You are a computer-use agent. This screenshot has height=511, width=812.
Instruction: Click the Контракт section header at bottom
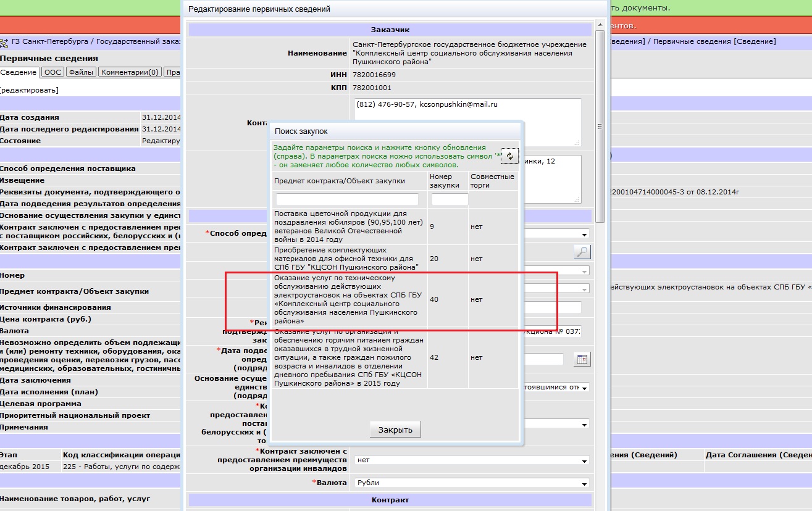coord(390,500)
